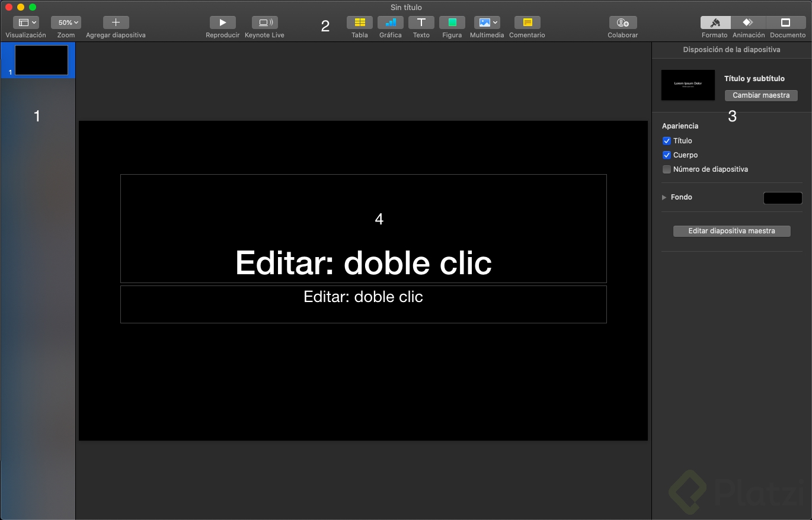Open the Fondo color swatch
Viewport: 812px width, 520px height.
point(782,197)
